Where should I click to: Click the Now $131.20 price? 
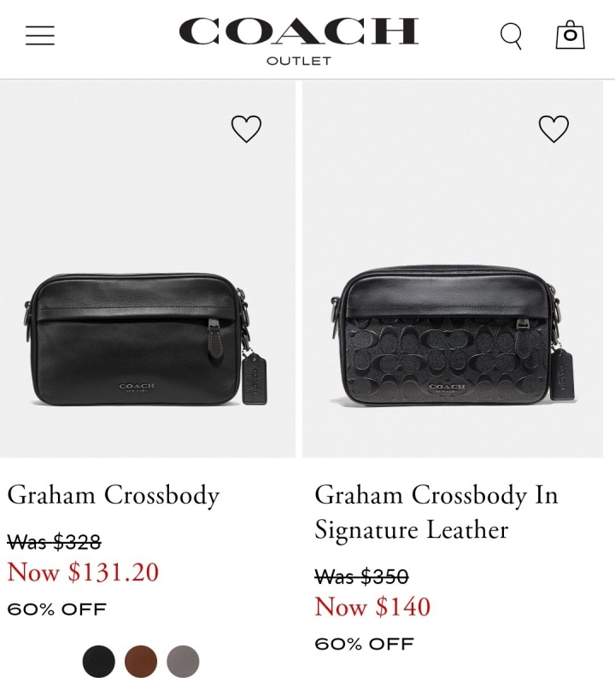click(x=83, y=572)
